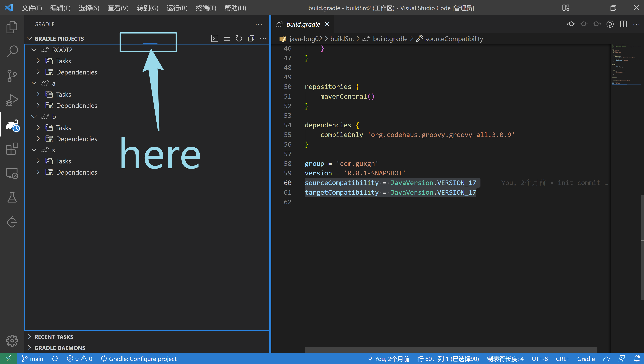Image resolution: width=644 pixels, height=364 pixels.
Task: Toggle flat task list view icon
Action: click(x=227, y=38)
